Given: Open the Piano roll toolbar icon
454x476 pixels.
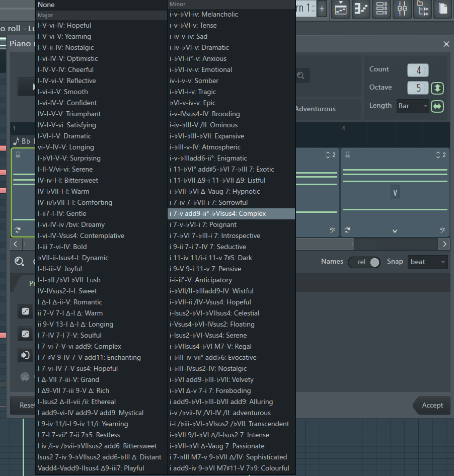Looking at the screenshot, I should tap(361, 9).
